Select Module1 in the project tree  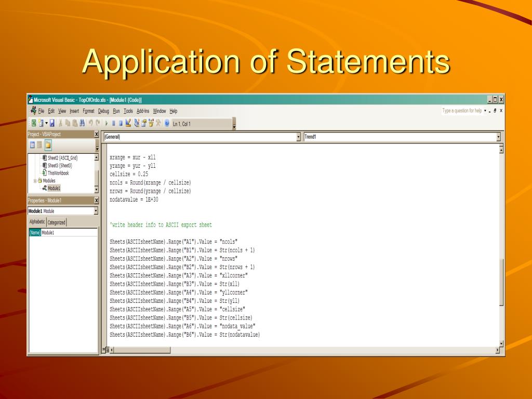click(54, 188)
